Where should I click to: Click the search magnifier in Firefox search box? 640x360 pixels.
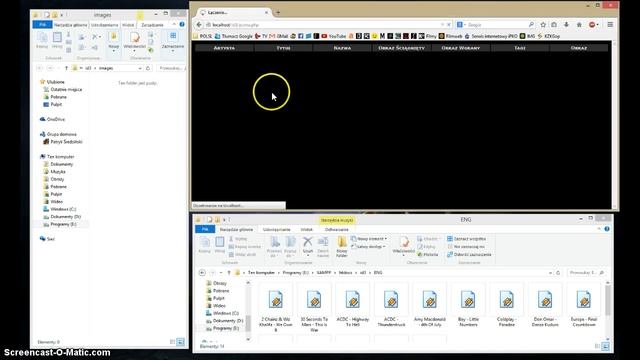(531, 24)
